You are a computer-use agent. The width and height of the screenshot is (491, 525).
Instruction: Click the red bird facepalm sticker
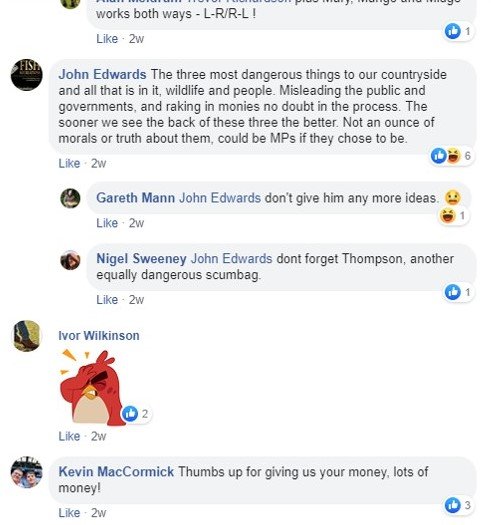(92, 387)
